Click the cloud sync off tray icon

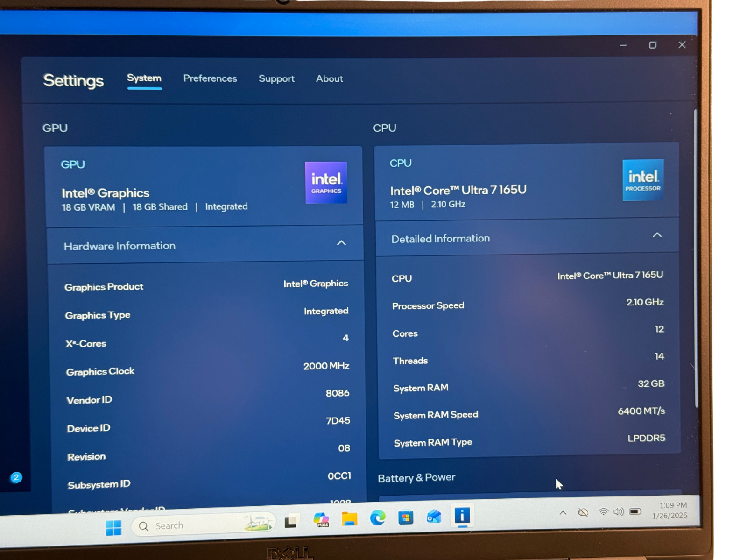pos(583,512)
